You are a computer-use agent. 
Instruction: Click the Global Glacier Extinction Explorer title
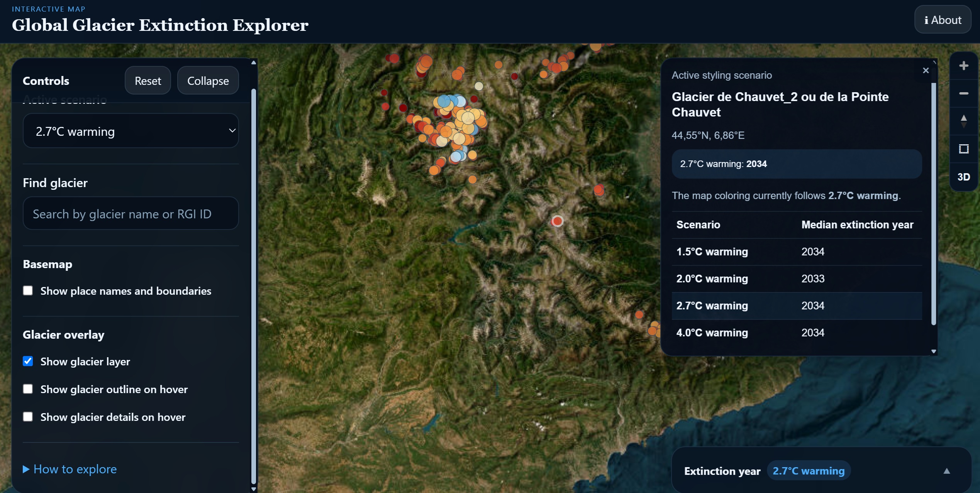tap(160, 25)
